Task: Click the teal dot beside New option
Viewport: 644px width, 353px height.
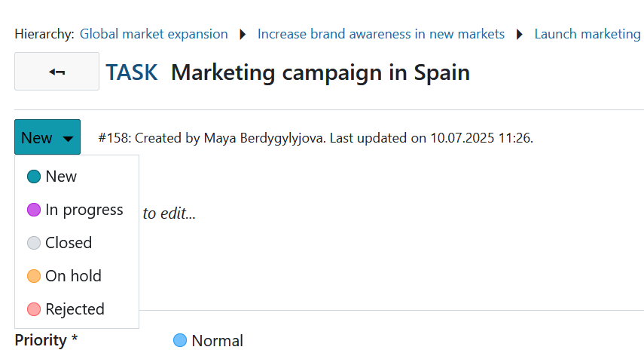Action: [33, 176]
